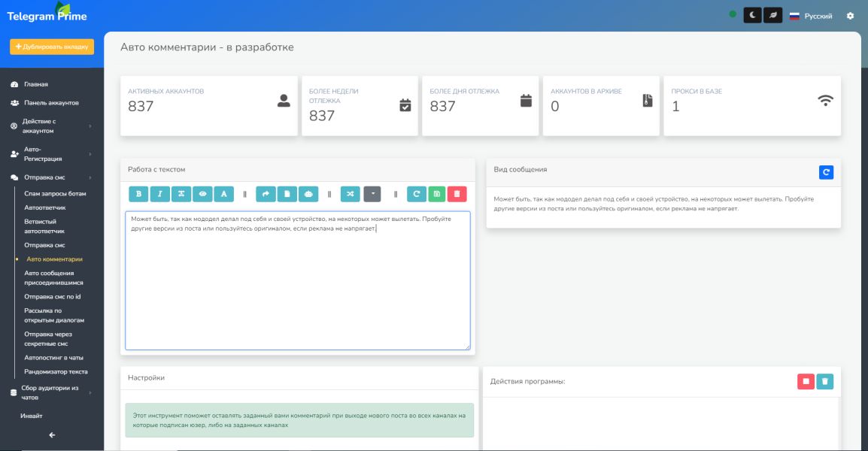Click the red trash button in text toolbar
The width and height of the screenshot is (868, 451).
tap(457, 194)
